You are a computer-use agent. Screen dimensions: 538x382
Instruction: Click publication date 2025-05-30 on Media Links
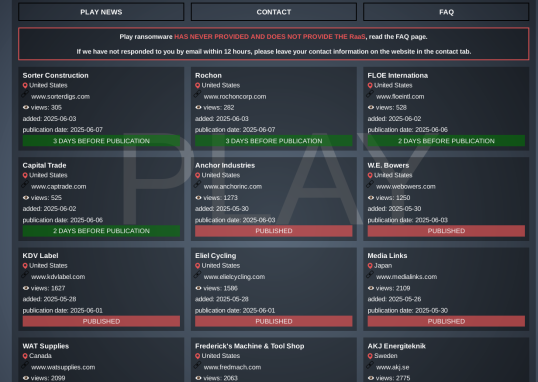pos(408,310)
